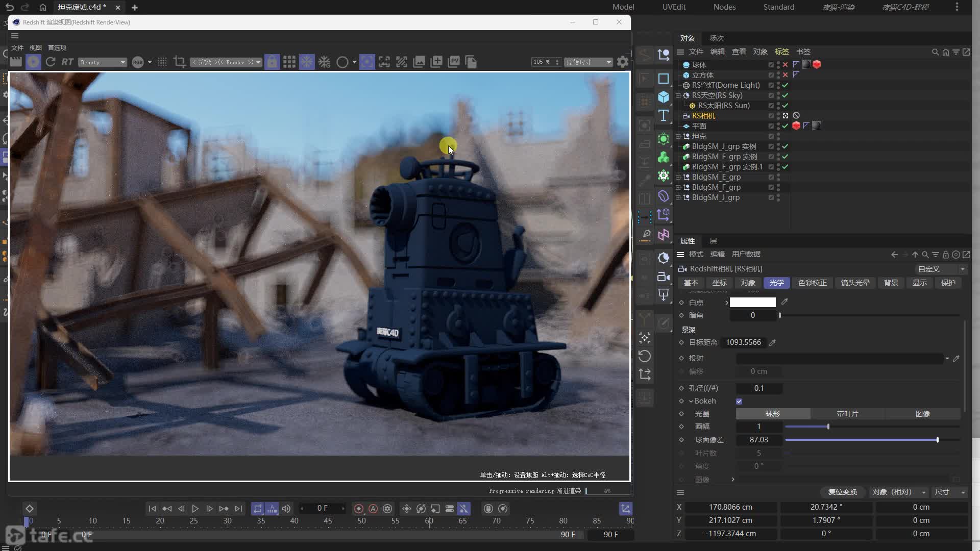Toggle autokey button in timeline
The width and height of the screenshot is (980, 551).
point(373,509)
